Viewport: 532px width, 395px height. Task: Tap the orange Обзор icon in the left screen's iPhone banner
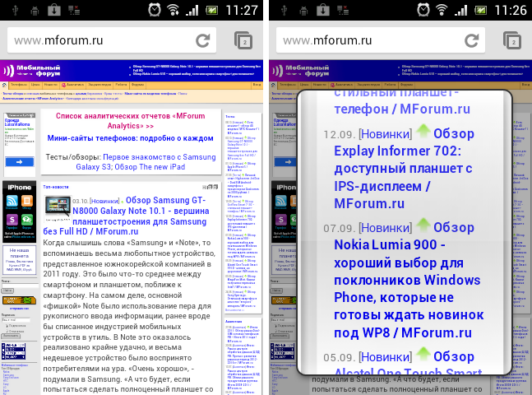coord(27,201)
